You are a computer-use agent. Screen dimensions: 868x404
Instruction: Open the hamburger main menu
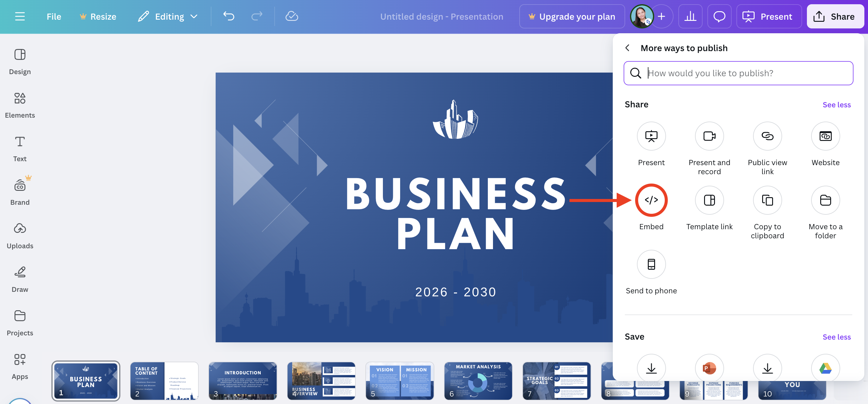[x=20, y=17]
